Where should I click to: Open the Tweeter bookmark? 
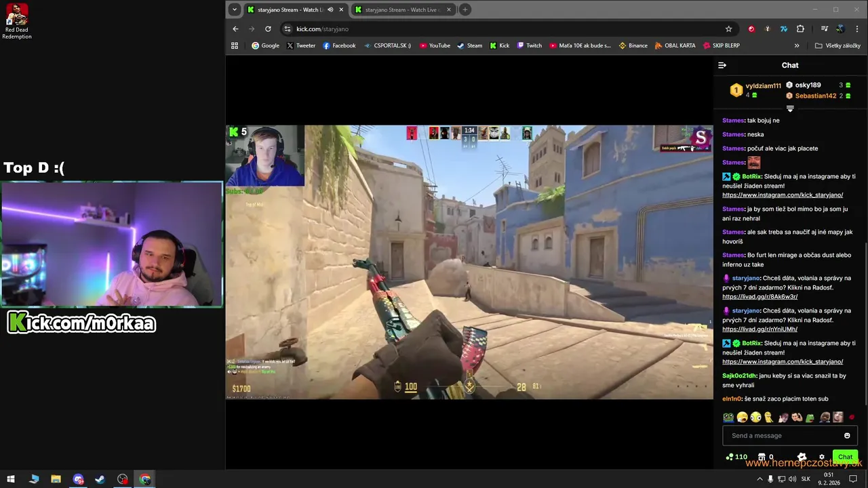pyautogui.click(x=301, y=45)
